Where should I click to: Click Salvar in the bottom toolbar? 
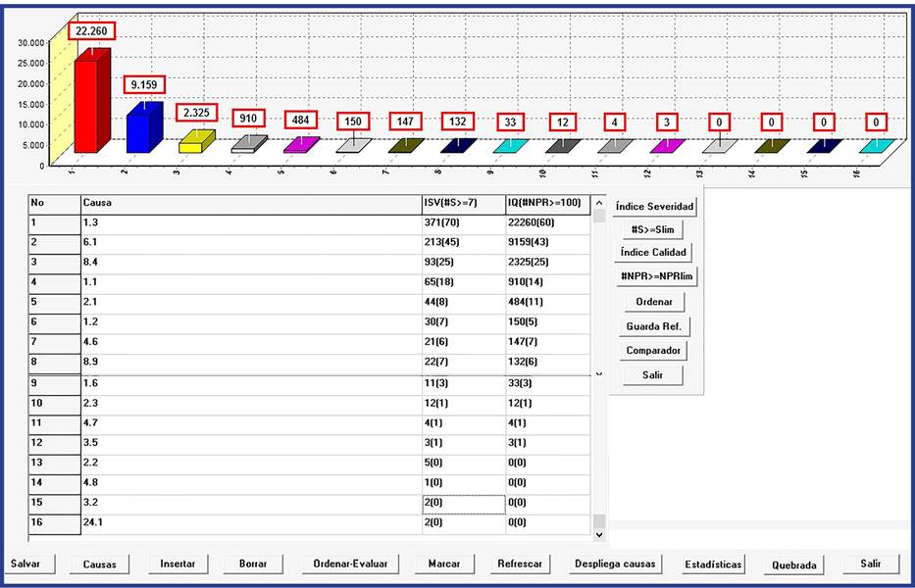click(x=31, y=564)
